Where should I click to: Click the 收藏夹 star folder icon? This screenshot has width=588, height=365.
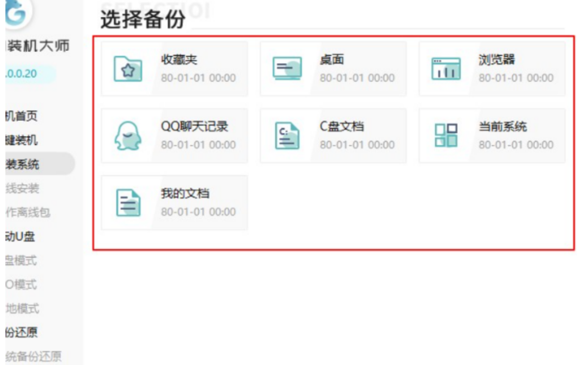pyautogui.click(x=128, y=69)
